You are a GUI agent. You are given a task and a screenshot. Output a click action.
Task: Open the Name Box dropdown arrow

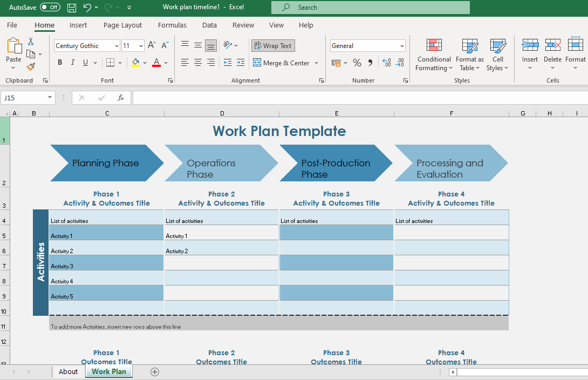coord(50,98)
